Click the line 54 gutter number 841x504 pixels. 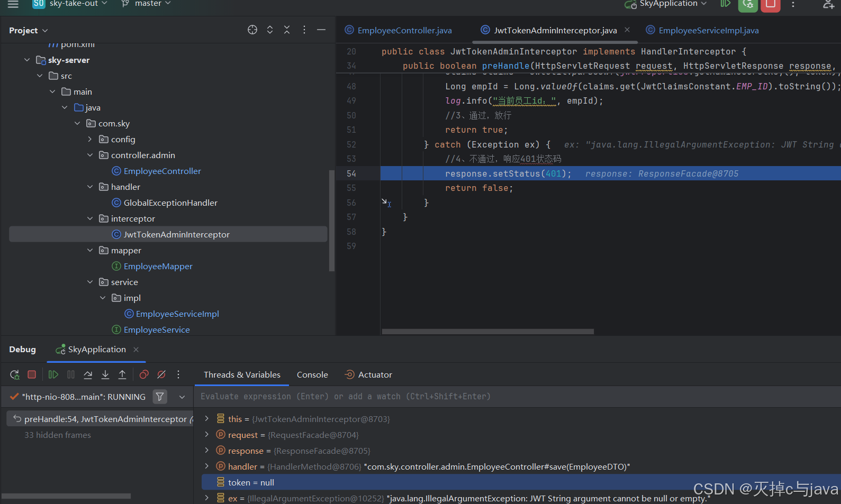point(351,173)
